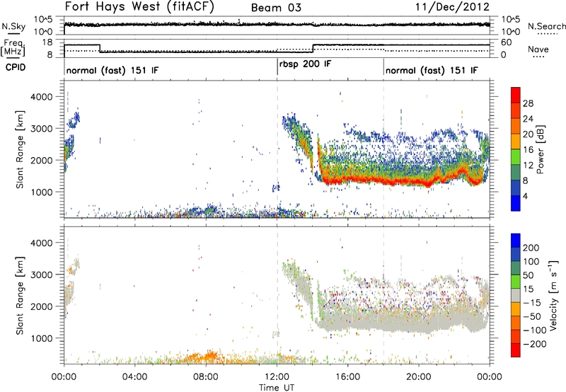Click the date '11/Dec/2012'
Image resolution: width=566 pixels, height=392 pixels.
coord(452,7)
